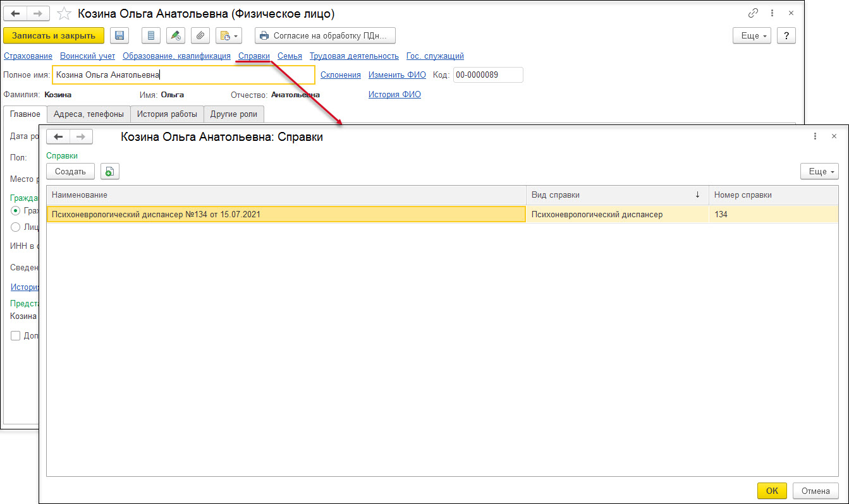Sort by the Наименование column header
Image resolution: width=849 pixels, height=504 pixels.
(286, 195)
